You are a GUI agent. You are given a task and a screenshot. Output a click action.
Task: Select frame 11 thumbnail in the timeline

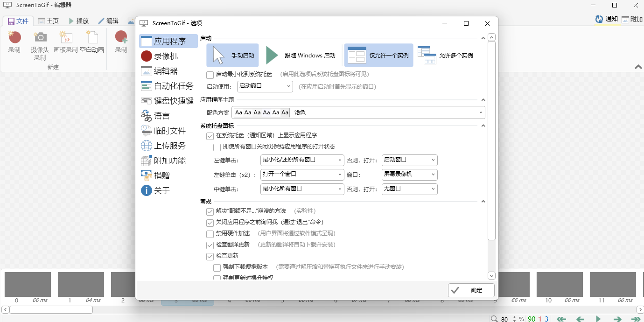tap(613, 284)
